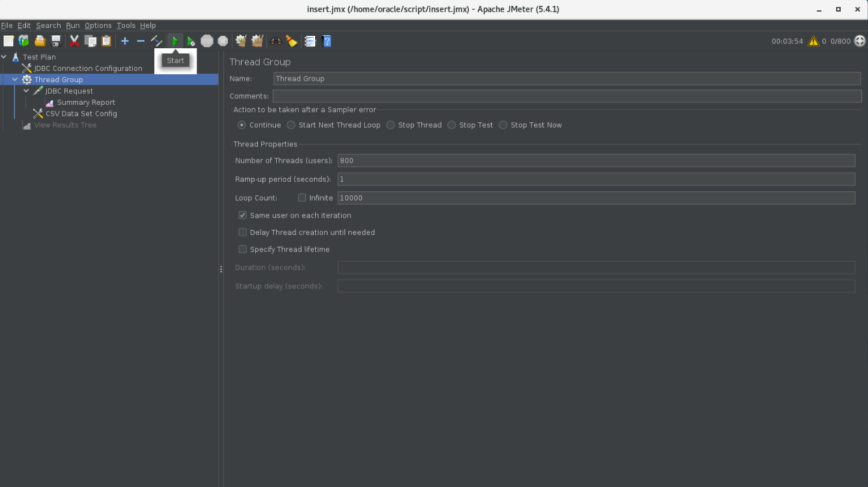Click the elapsed time 00:03:54 display

click(787, 41)
